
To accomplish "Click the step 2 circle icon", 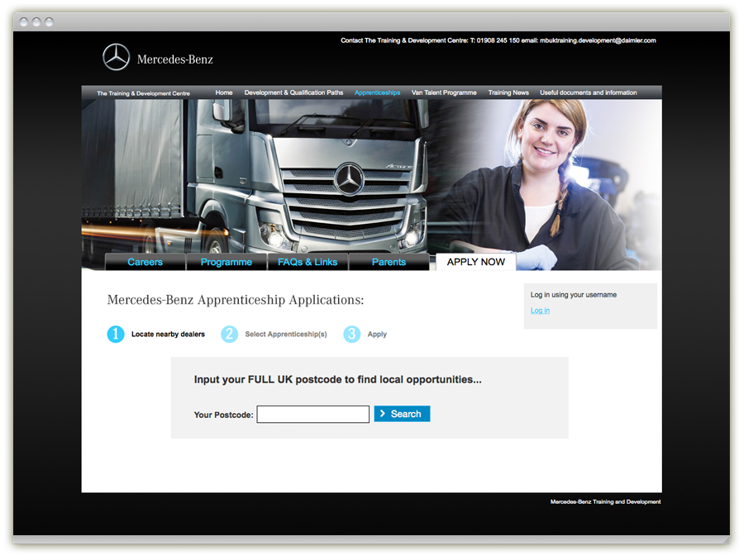I will coord(229,335).
